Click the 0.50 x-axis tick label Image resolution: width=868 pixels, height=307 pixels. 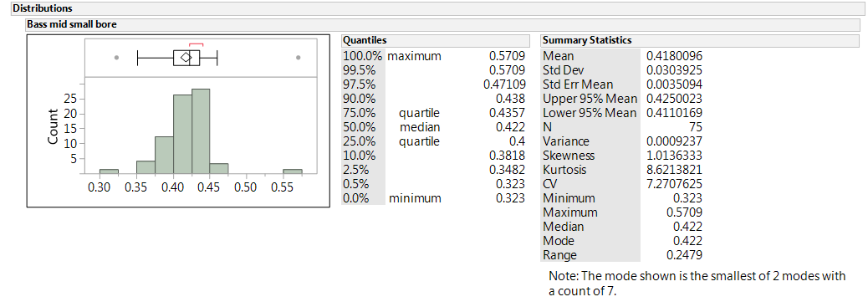click(247, 188)
